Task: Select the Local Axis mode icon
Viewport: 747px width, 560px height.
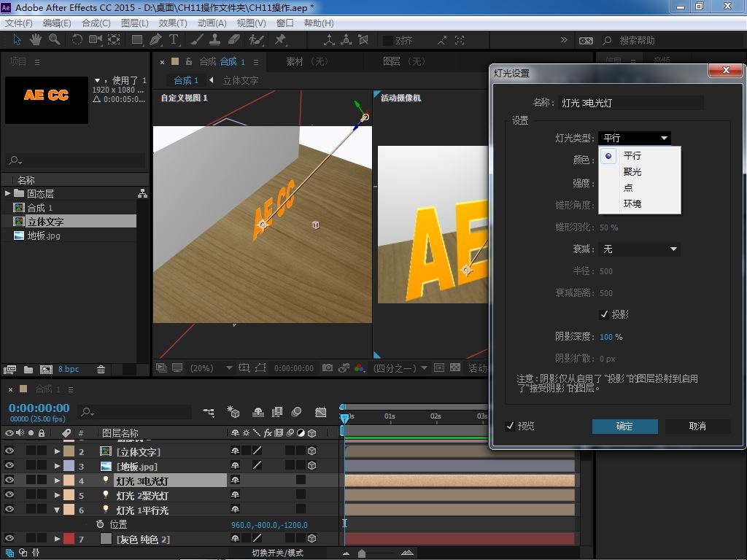Action: click(329, 40)
